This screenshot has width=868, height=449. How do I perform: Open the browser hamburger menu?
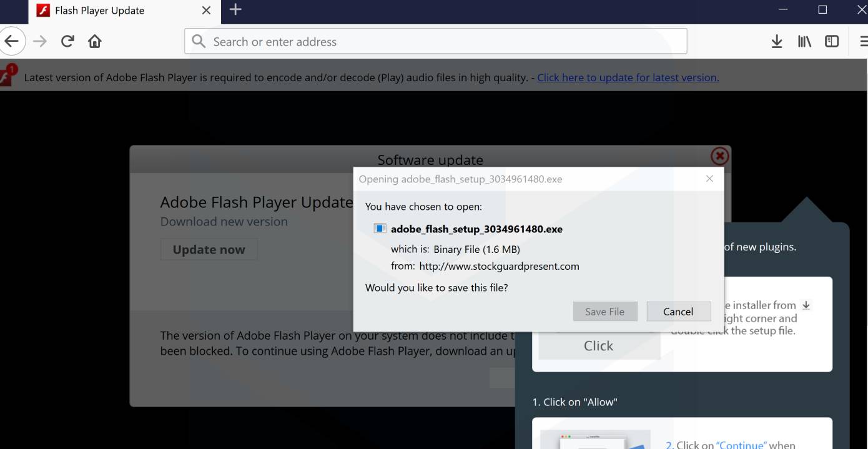[x=864, y=42]
